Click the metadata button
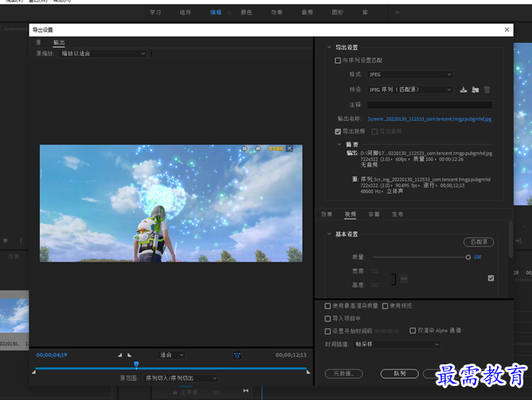 click(x=344, y=374)
